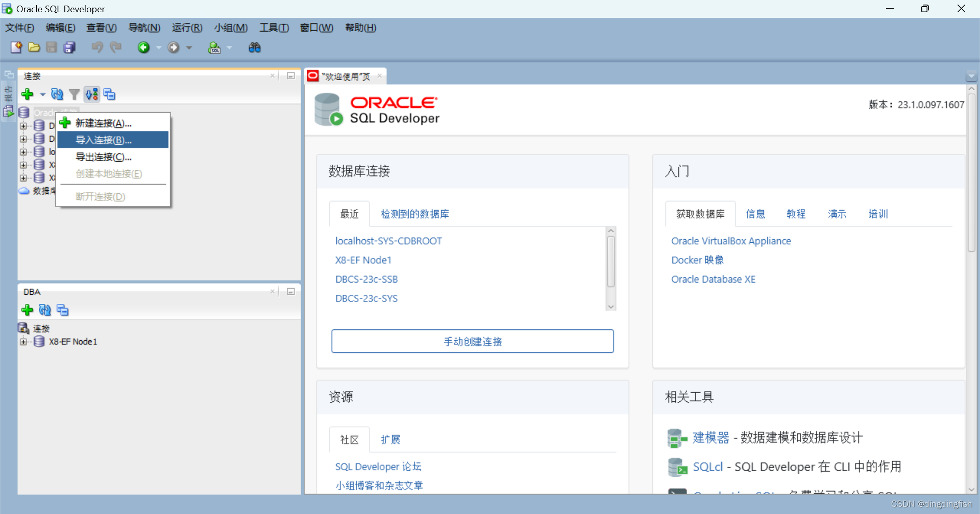This screenshot has width=980, height=514.
Task: Minimize the Connections panel
Action: click(291, 76)
